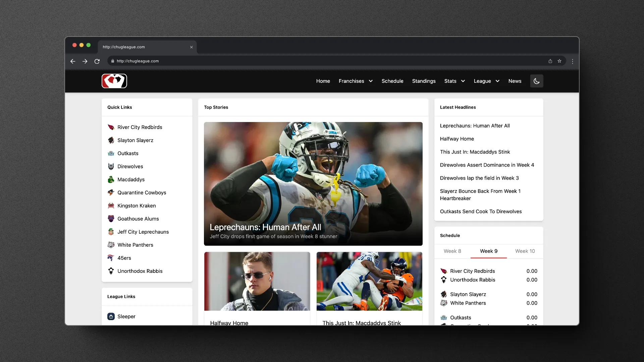Switch to Week 8 schedule tab

tap(452, 251)
